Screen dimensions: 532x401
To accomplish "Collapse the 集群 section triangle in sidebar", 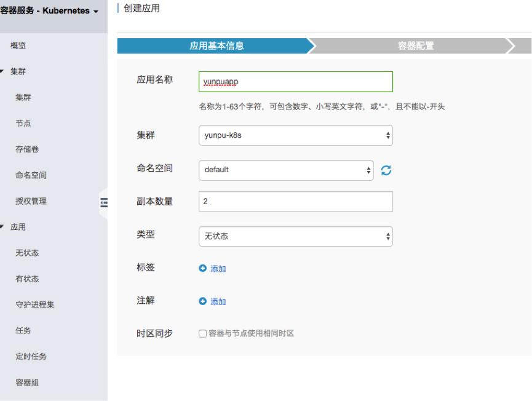I will pyautogui.click(x=2, y=72).
